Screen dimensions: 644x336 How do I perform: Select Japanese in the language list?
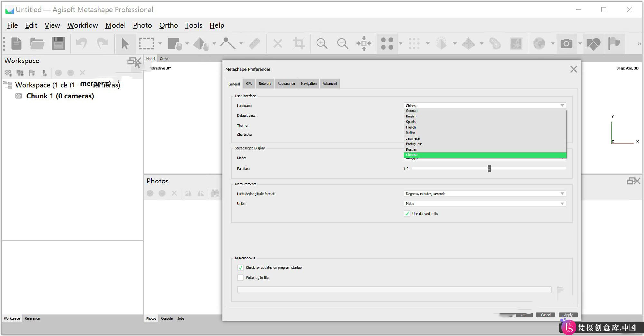pyautogui.click(x=485, y=138)
